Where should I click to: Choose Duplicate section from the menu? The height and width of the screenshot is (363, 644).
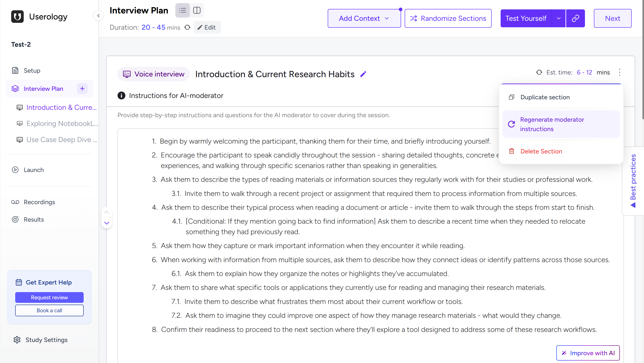click(544, 97)
